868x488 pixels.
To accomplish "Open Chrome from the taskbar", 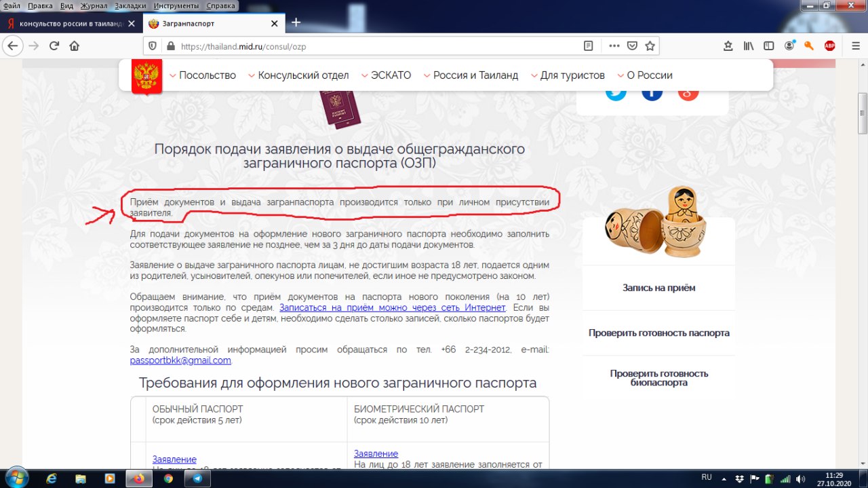I will click(168, 478).
